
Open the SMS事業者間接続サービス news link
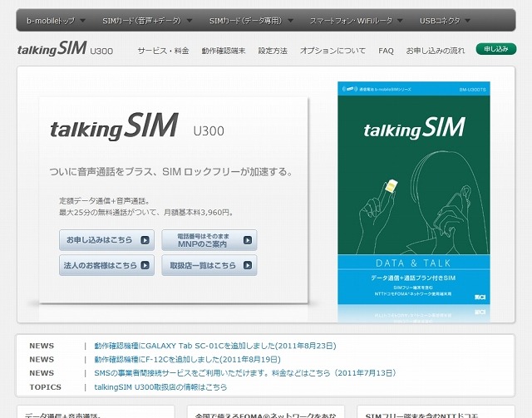[x=245, y=373]
